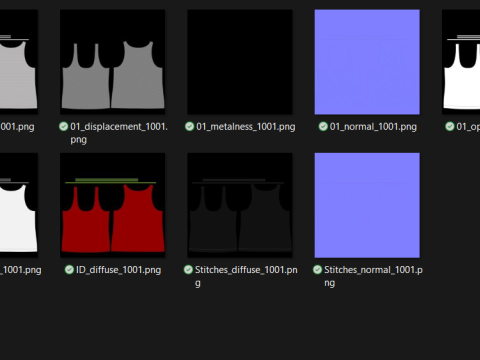Click the ID_diffuse_1001.png file name
The width and height of the screenshot is (480, 360).
118,270
